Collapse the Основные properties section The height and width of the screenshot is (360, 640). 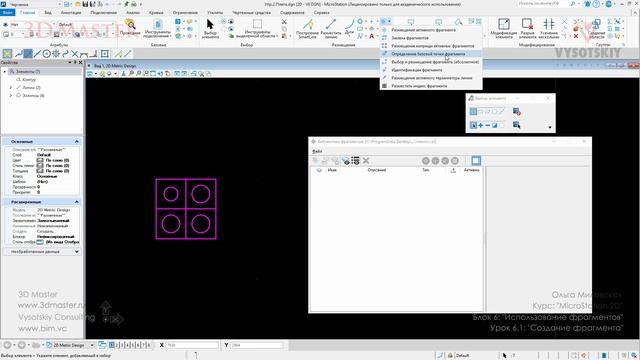(77, 141)
